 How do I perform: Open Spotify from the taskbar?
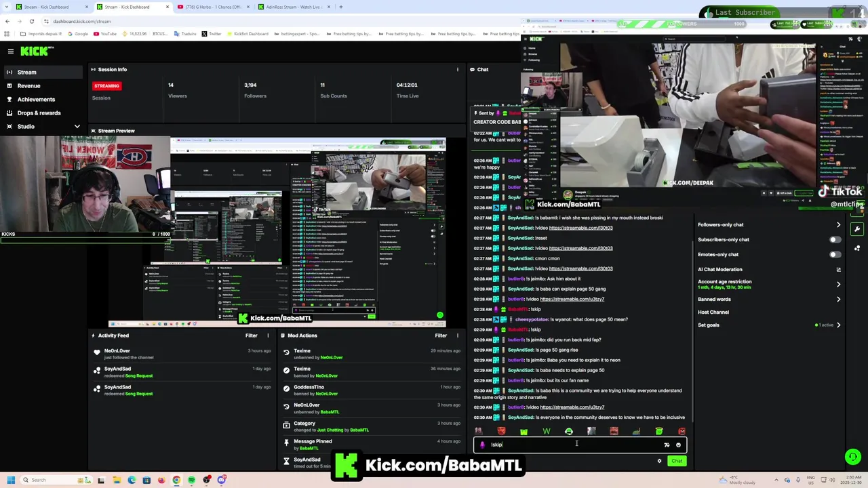pos(191,480)
